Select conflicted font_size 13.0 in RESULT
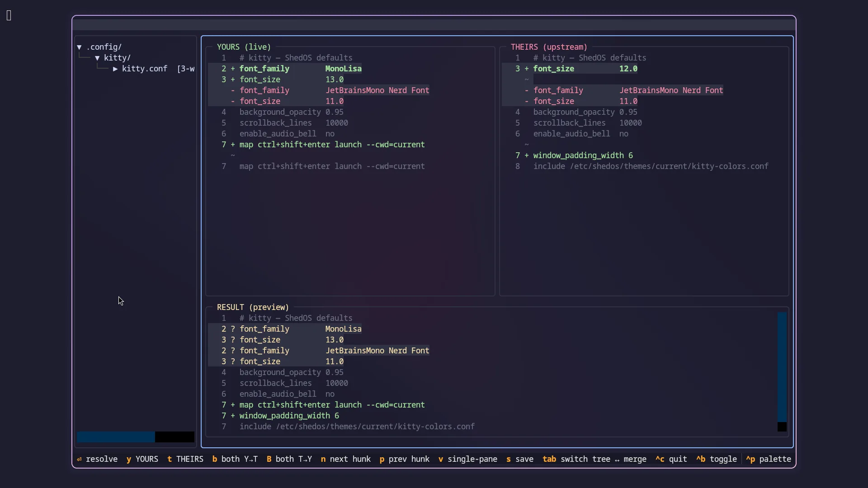The height and width of the screenshot is (488, 868). 276,340
